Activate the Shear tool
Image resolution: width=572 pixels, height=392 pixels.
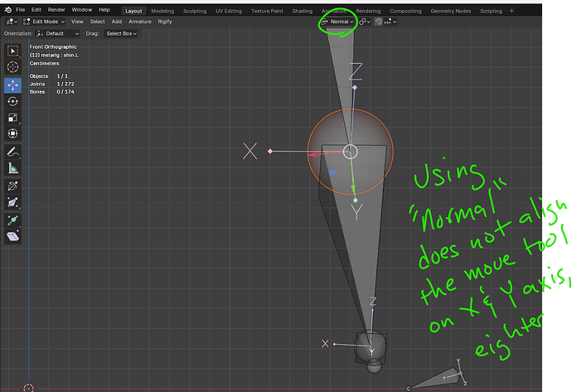tap(12, 236)
